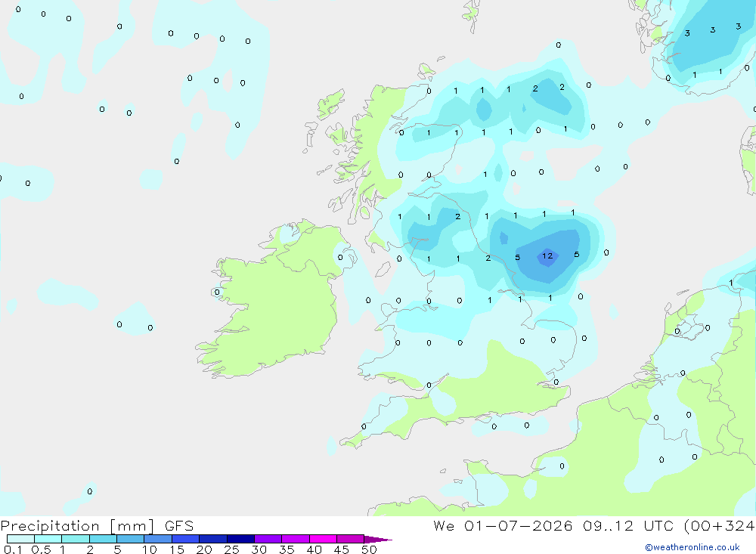
Task: Click the "[mm]" unit label
Action: pos(132,526)
